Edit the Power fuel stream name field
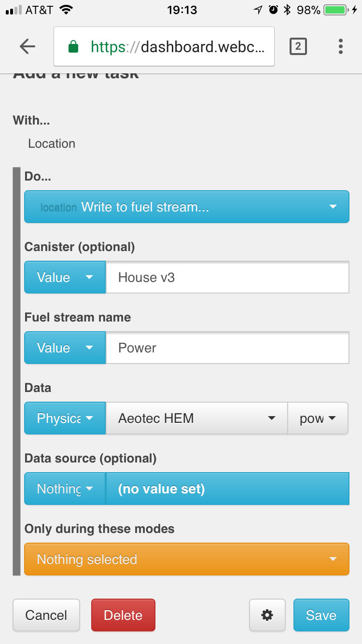 click(x=227, y=348)
